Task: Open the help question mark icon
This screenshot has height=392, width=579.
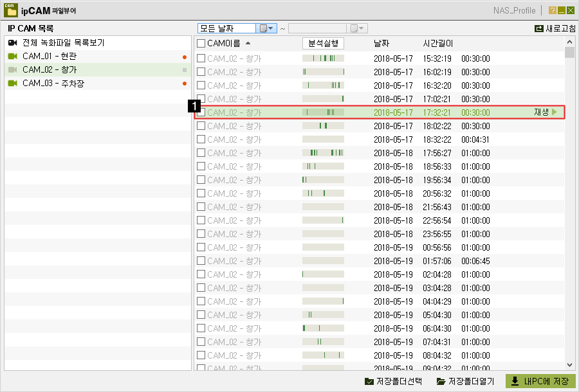Action: 553,11
